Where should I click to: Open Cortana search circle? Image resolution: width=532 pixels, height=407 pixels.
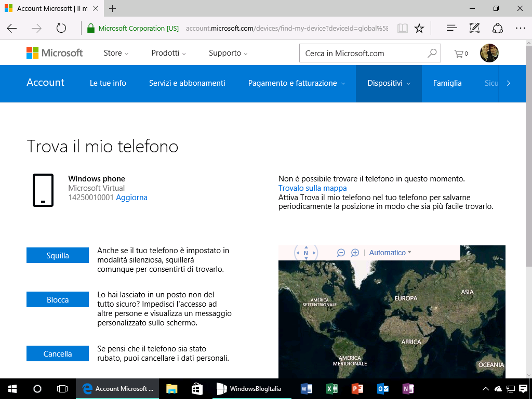[37, 389]
